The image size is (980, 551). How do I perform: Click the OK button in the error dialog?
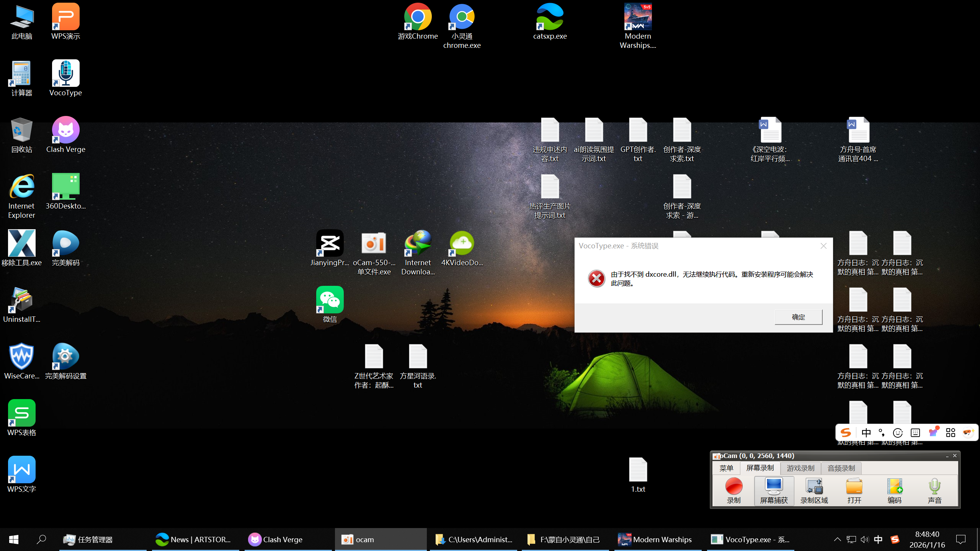point(798,317)
